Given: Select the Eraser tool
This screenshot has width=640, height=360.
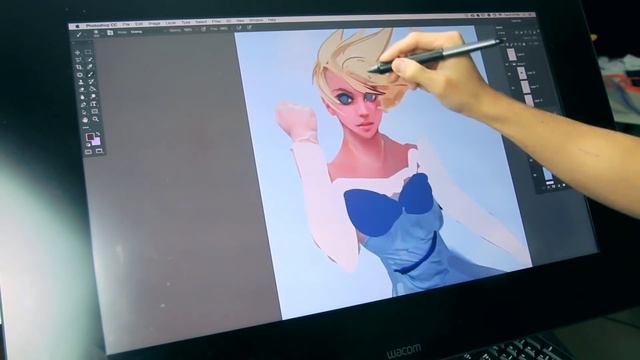Looking at the screenshot, I should pos(82,89).
